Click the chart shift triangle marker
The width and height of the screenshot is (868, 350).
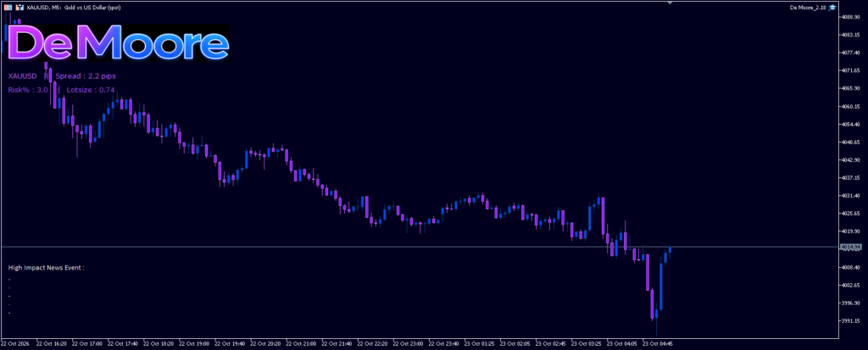(x=670, y=3)
